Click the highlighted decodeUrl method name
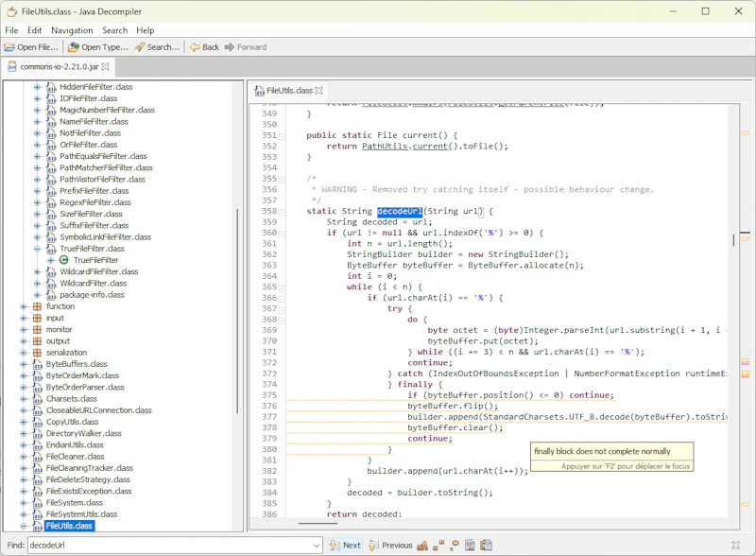756x556 pixels. click(x=400, y=212)
